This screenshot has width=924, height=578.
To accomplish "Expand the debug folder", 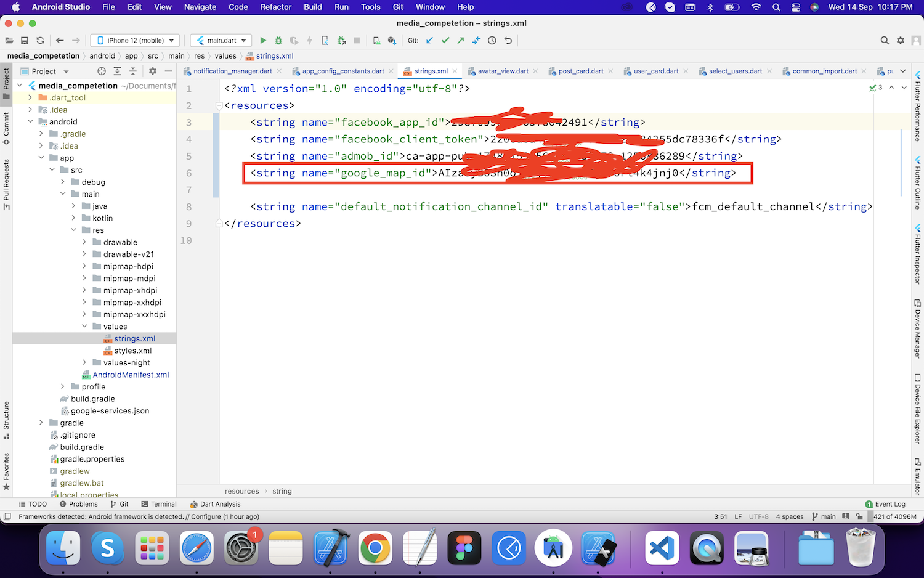I will (x=63, y=182).
